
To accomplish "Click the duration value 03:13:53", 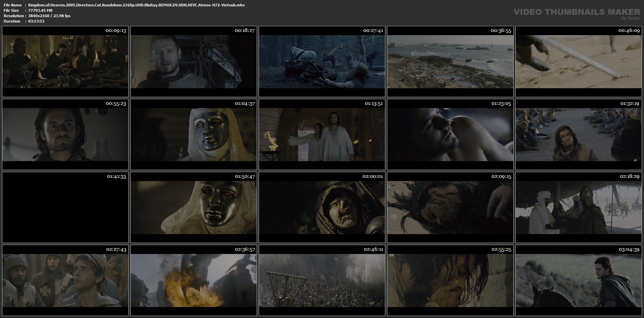I will (36, 21).
